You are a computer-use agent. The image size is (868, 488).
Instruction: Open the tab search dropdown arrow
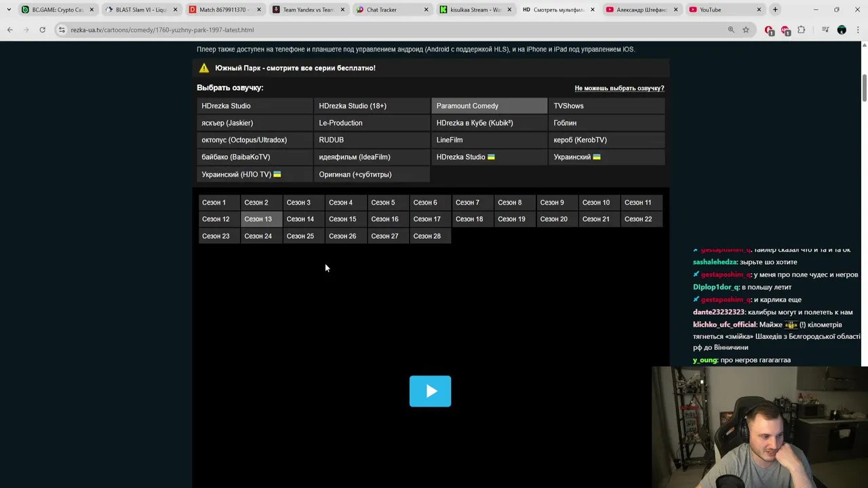click(8, 9)
